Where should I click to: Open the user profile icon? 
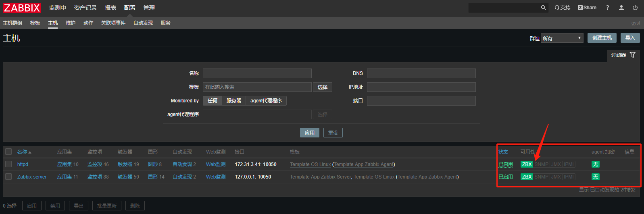click(621, 8)
